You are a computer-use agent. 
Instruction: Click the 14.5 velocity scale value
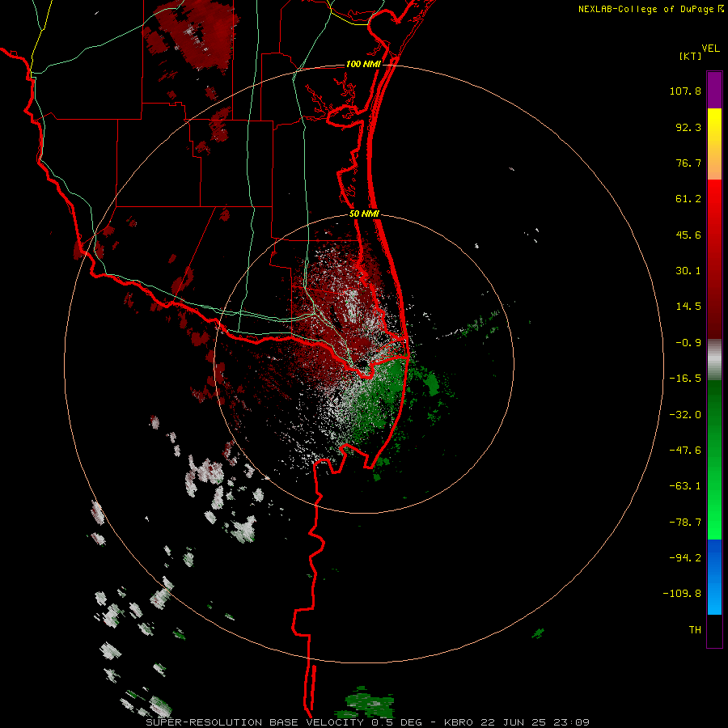688,307
